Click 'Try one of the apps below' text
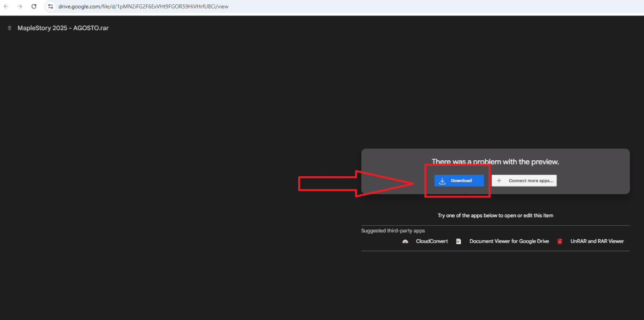The height and width of the screenshot is (320, 644). 496,215
